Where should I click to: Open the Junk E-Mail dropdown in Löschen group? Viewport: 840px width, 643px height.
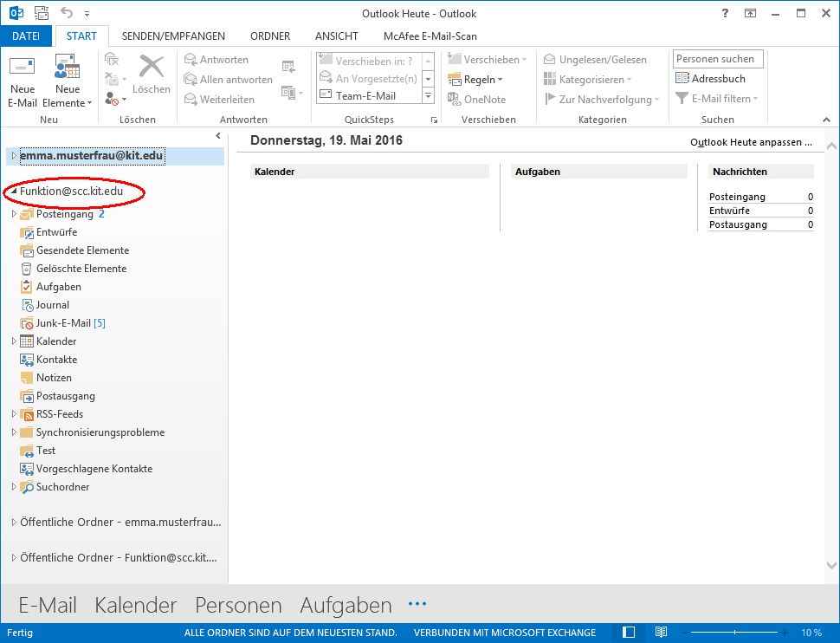click(x=115, y=99)
